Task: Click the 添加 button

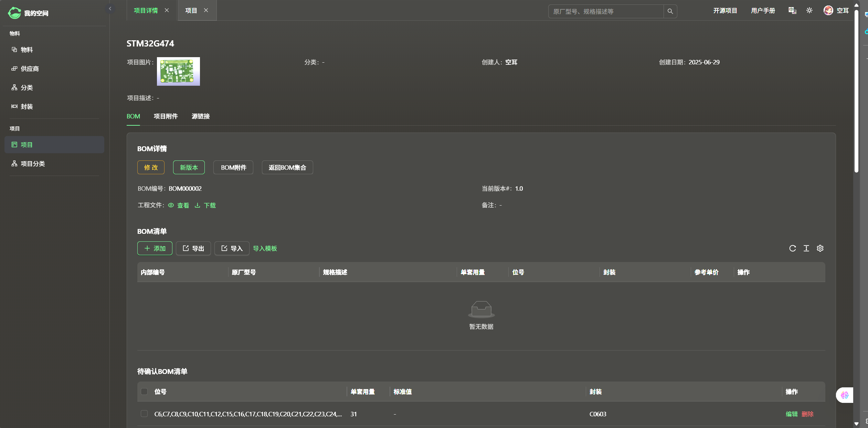Action: click(155, 248)
